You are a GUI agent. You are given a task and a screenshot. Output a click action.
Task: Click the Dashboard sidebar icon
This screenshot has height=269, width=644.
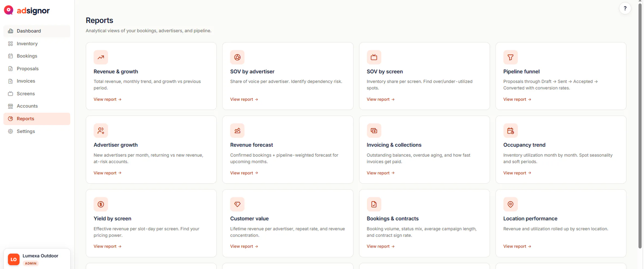[10, 31]
